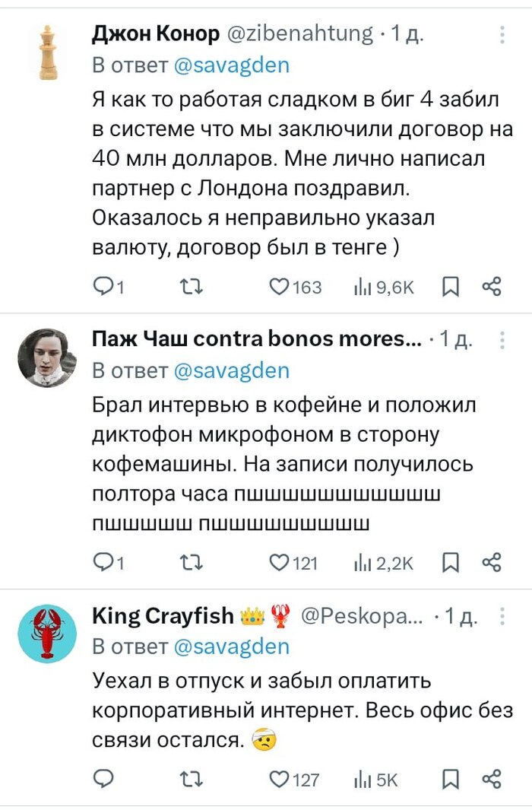Share Джон Конор's tweet
This screenshot has width=532, height=810.
tap(492, 287)
